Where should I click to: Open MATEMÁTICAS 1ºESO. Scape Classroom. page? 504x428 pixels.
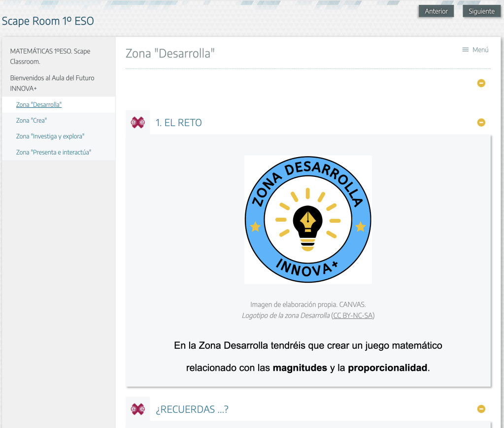[50, 56]
